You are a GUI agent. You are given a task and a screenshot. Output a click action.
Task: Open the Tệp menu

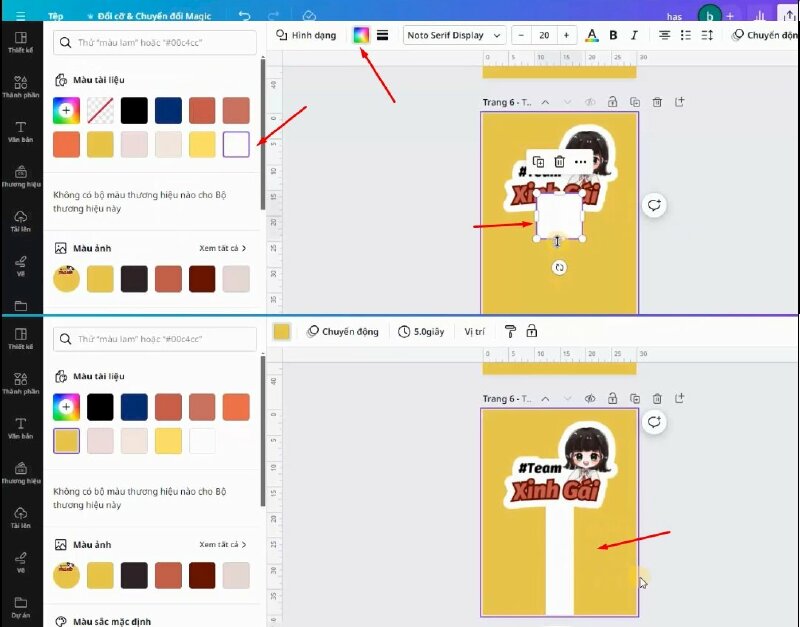(56, 16)
